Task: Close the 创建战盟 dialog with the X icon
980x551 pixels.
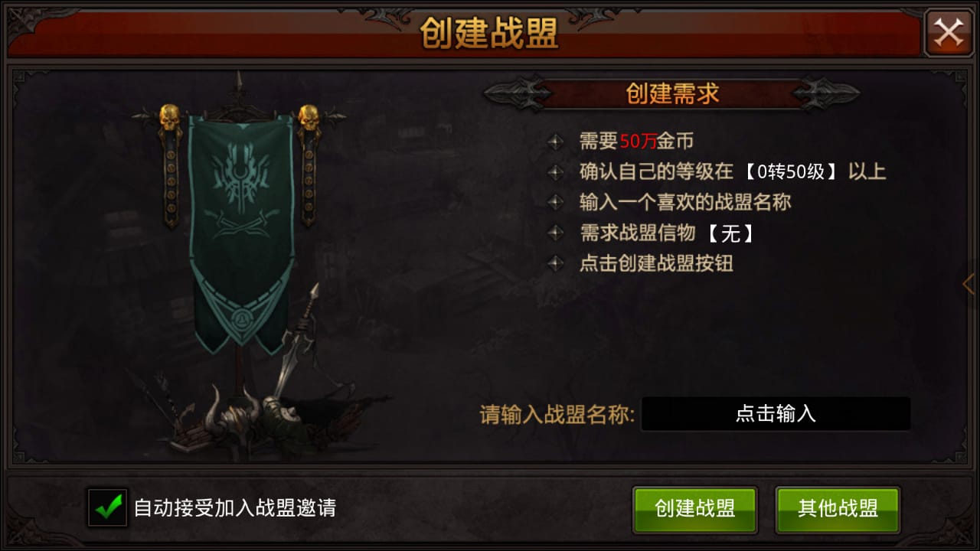Action: [949, 33]
